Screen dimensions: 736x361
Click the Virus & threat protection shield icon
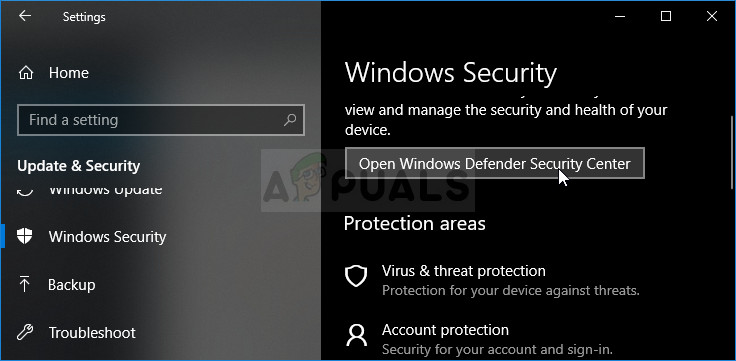[356, 276]
